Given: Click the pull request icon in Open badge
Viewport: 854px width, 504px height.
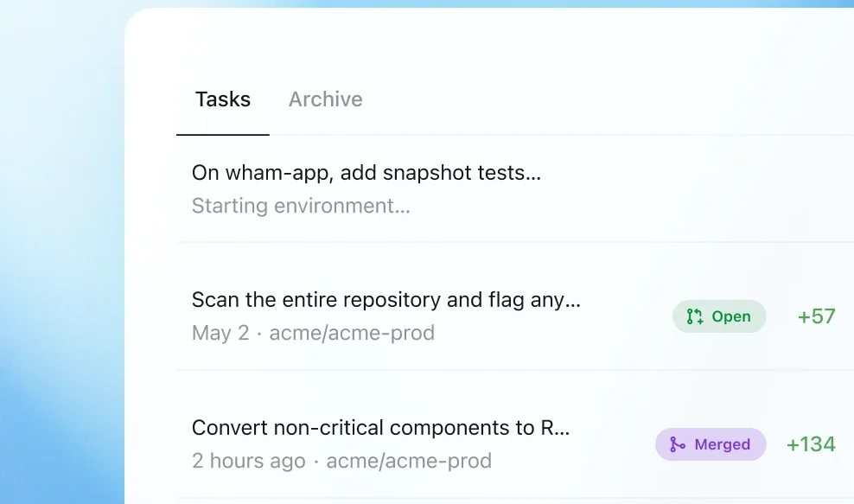Looking at the screenshot, I should click(x=695, y=316).
